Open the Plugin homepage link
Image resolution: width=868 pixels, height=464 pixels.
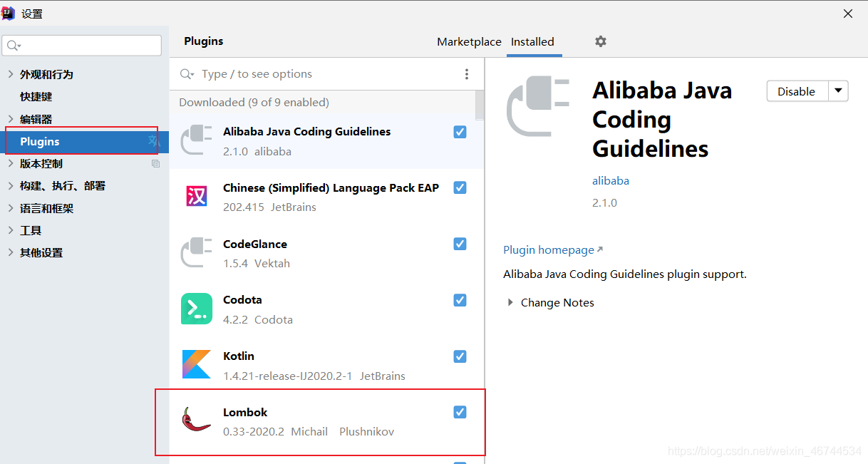coord(552,250)
